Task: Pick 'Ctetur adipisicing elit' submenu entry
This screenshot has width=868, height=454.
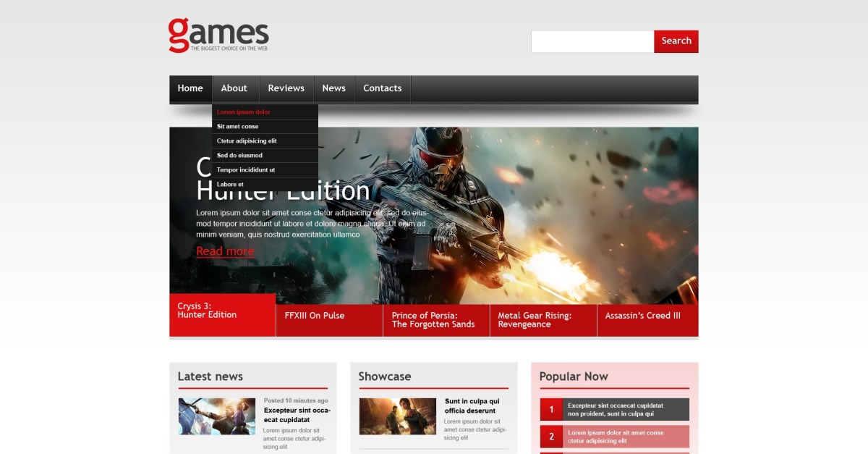Action: click(247, 141)
